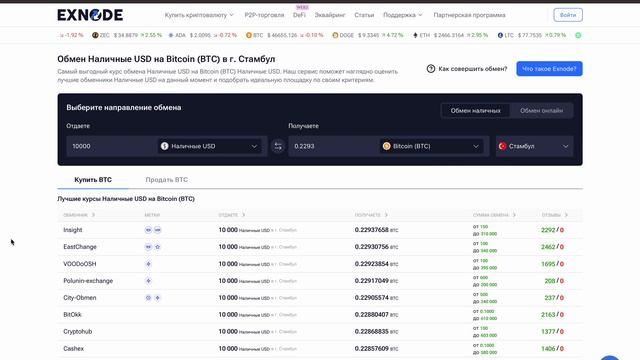Click Cryptohub reviews count 1377
This screenshot has width=640, height=360.
[x=548, y=332]
